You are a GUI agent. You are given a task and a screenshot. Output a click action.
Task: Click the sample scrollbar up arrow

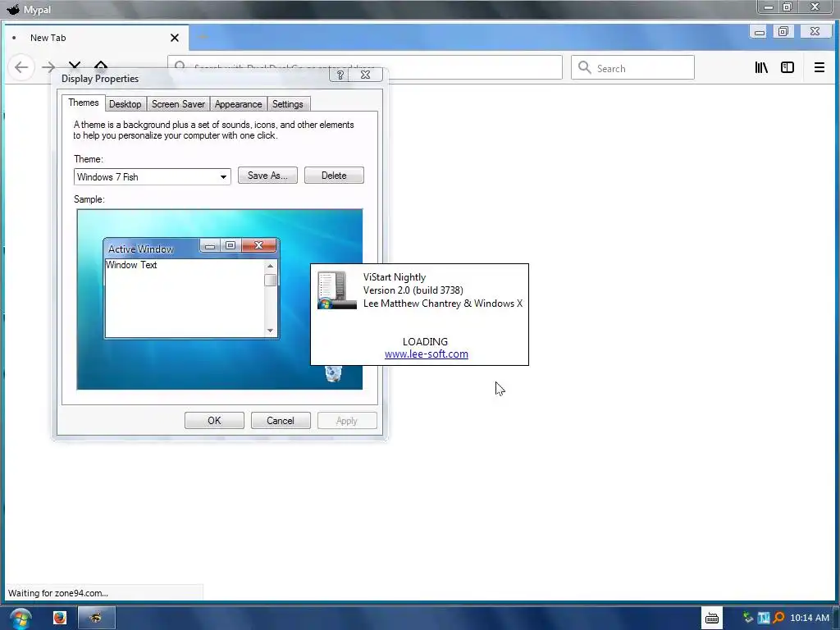(x=271, y=266)
